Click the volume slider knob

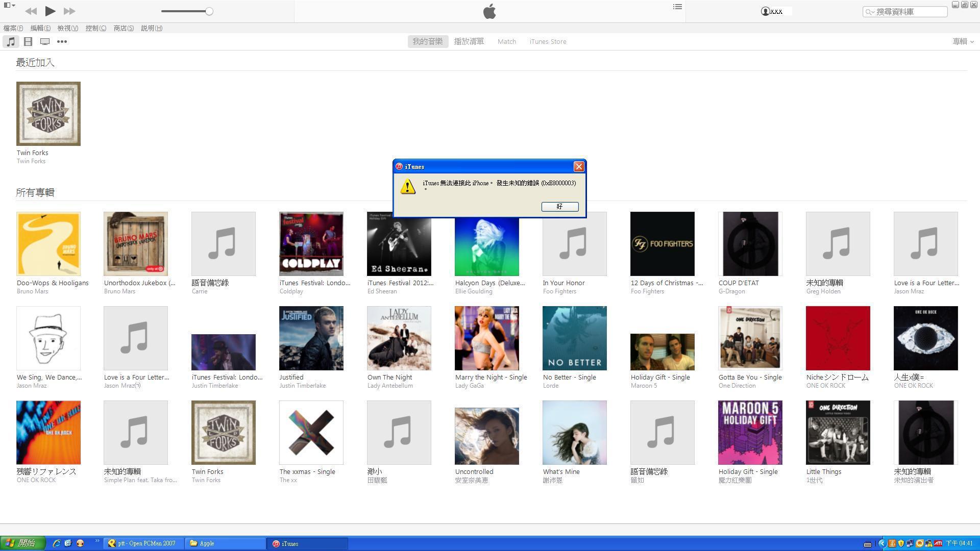[209, 11]
